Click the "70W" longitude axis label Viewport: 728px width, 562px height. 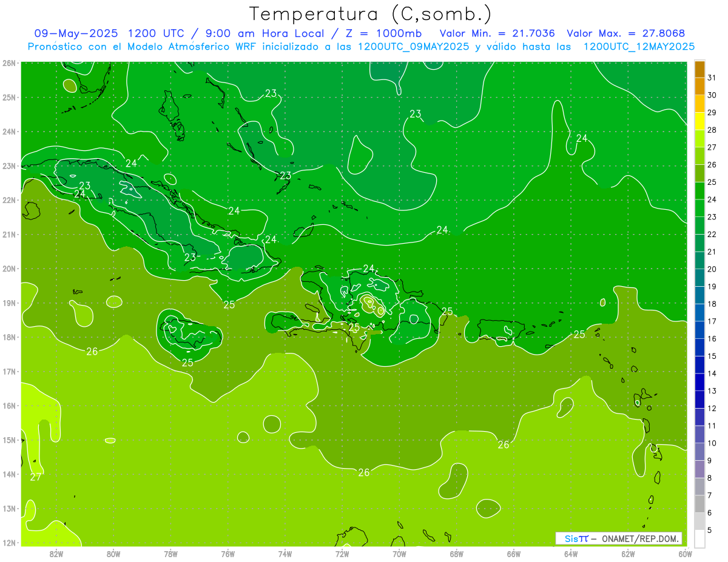[399, 554]
